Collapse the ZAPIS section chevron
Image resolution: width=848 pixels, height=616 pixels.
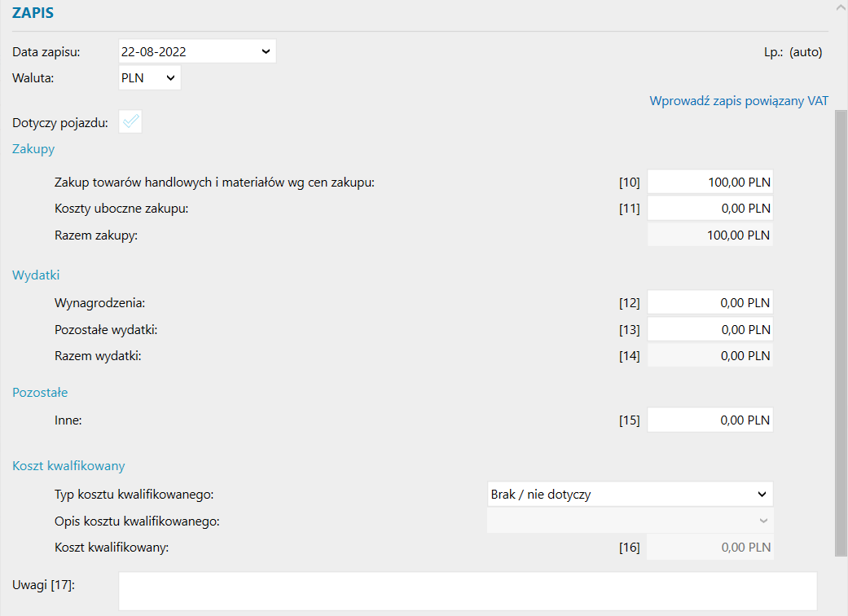pyautogui.click(x=839, y=7)
